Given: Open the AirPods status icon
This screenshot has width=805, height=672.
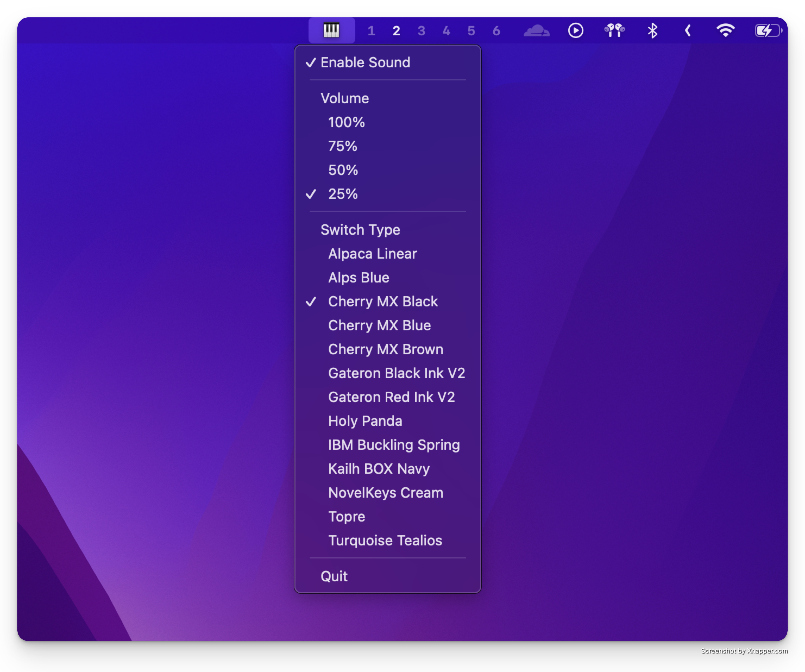Looking at the screenshot, I should pyautogui.click(x=614, y=30).
